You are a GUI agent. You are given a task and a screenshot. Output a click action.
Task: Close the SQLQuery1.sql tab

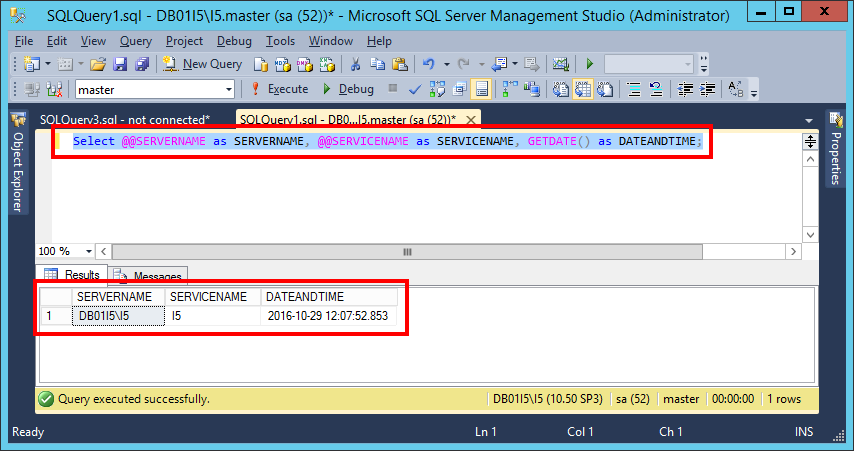click(471, 120)
